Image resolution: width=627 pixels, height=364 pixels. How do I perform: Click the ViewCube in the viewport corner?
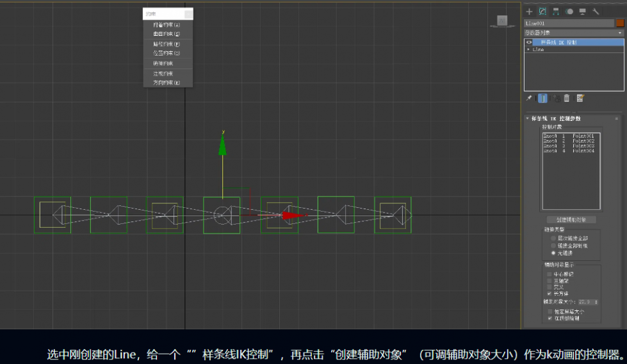point(502,20)
